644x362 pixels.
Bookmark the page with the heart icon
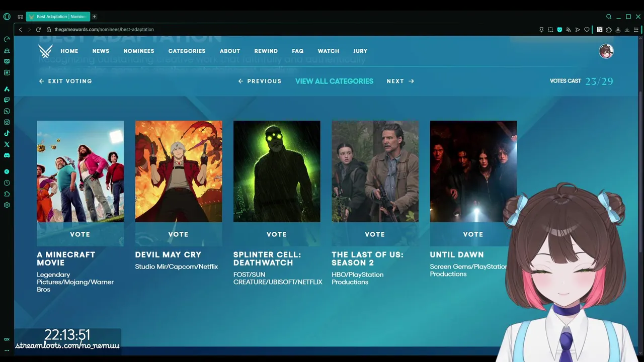click(x=587, y=30)
